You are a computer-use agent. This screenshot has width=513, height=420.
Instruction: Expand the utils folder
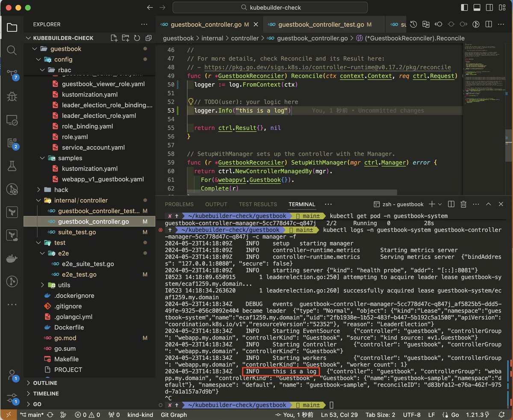pyautogui.click(x=42, y=285)
